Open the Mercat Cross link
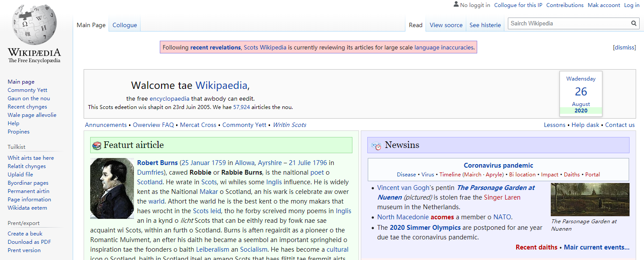 pyautogui.click(x=198, y=125)
